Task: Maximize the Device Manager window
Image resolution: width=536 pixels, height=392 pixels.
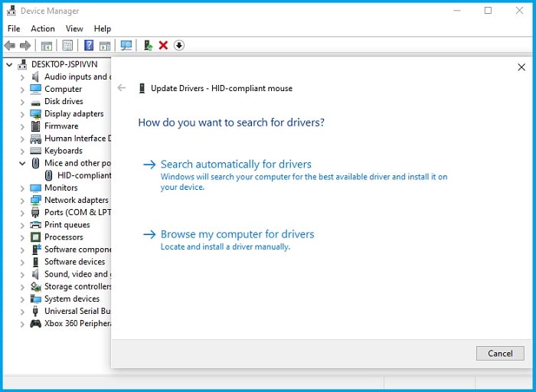Action: point(489,11)
